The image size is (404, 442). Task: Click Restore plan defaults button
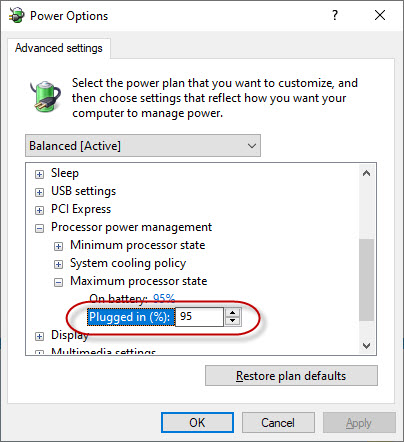tap(291, 376)
